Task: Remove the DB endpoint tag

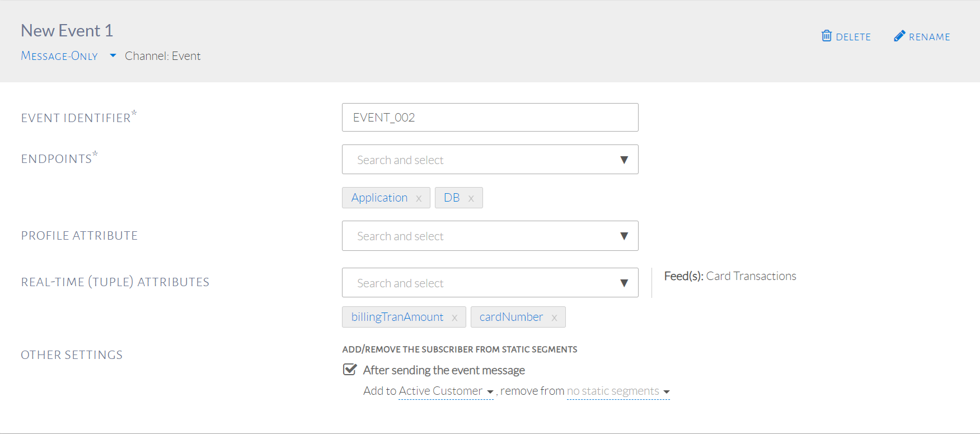Action: pyautogui.click(x=471, y=198)
